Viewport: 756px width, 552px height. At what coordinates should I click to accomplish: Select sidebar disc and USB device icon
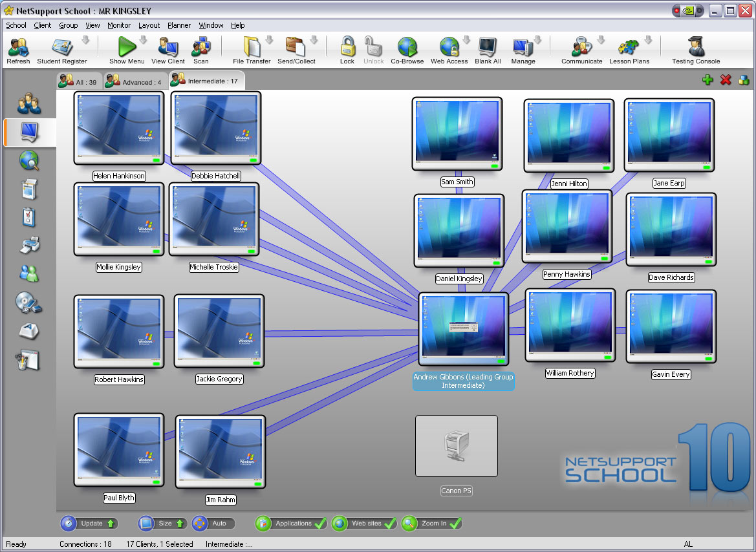point(29,303)
